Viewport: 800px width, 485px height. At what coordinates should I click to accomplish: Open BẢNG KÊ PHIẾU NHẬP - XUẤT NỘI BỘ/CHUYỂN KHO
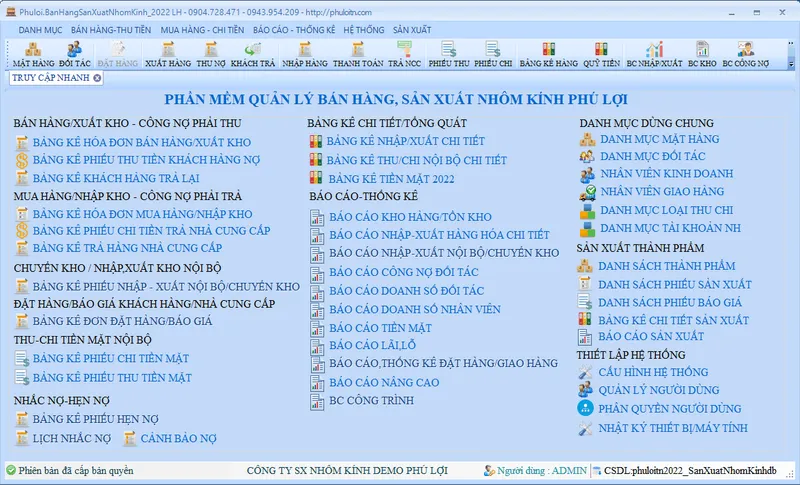tap(166, 287)
